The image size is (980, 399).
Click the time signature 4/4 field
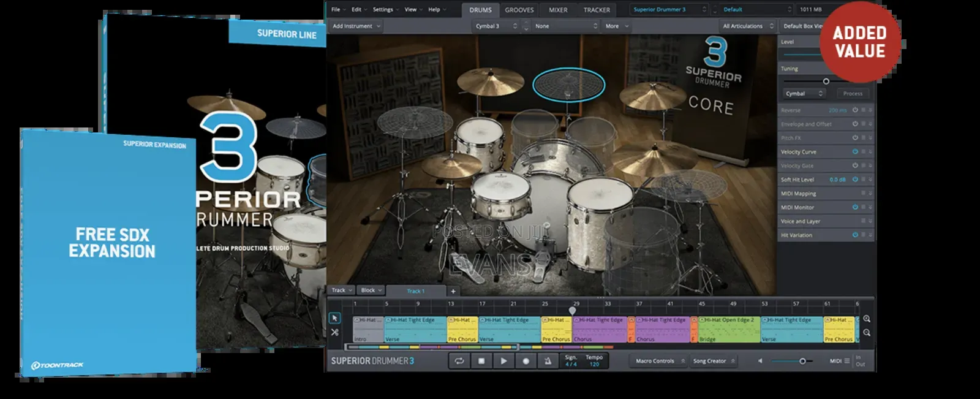pyautogui.click(x=571, y=361)
